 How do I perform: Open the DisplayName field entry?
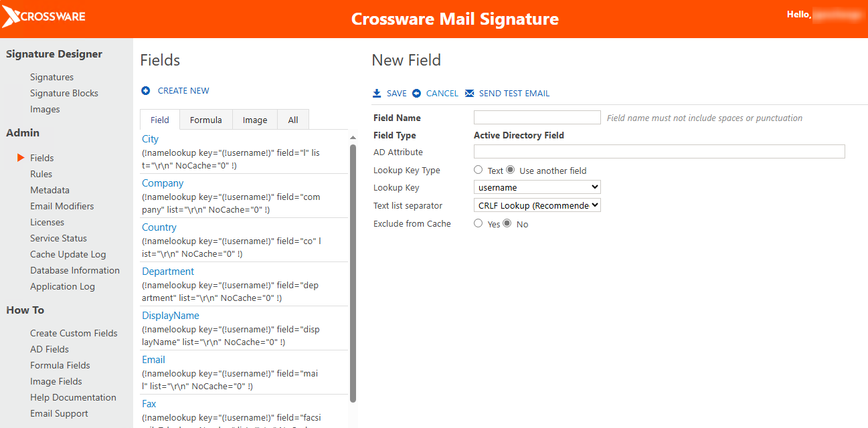(171, 316)
